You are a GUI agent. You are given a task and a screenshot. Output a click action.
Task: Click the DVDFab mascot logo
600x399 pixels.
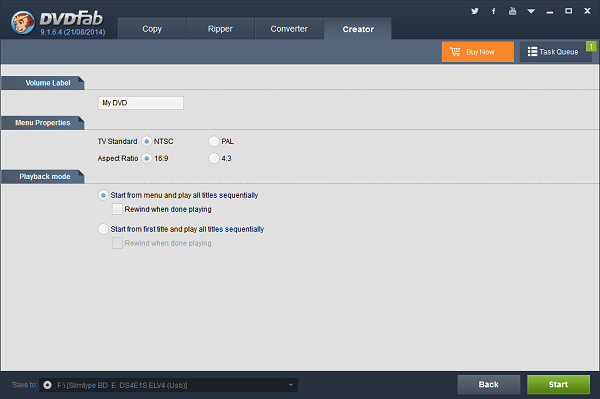(23, 23)
